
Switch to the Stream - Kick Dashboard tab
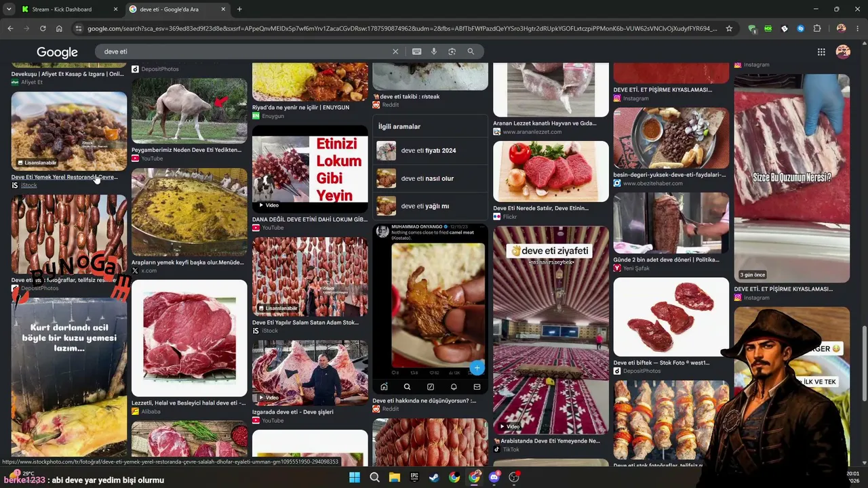[x=69, y=9]
